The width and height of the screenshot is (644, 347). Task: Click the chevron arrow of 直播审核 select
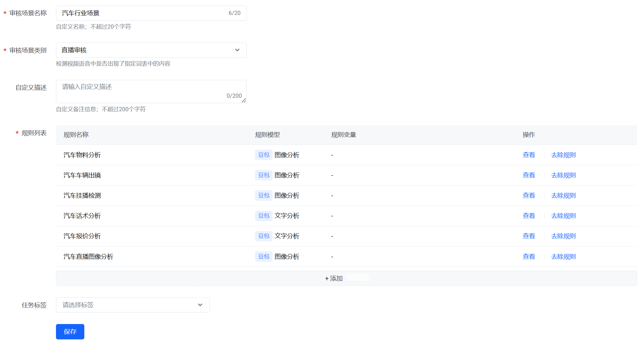pyautogui.click(x=237, y=50)
